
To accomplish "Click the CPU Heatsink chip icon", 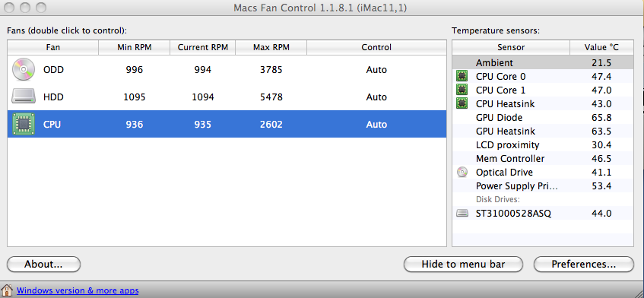I will point(462,104).
